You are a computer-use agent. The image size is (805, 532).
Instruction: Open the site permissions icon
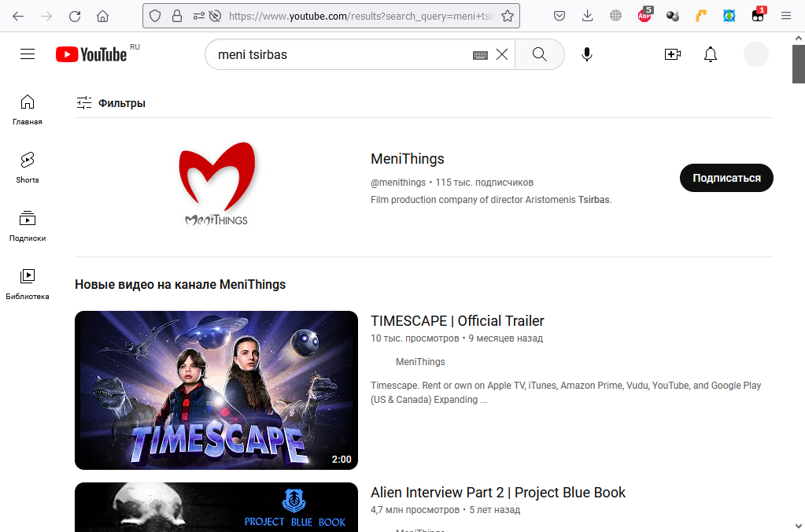point(198,17)
